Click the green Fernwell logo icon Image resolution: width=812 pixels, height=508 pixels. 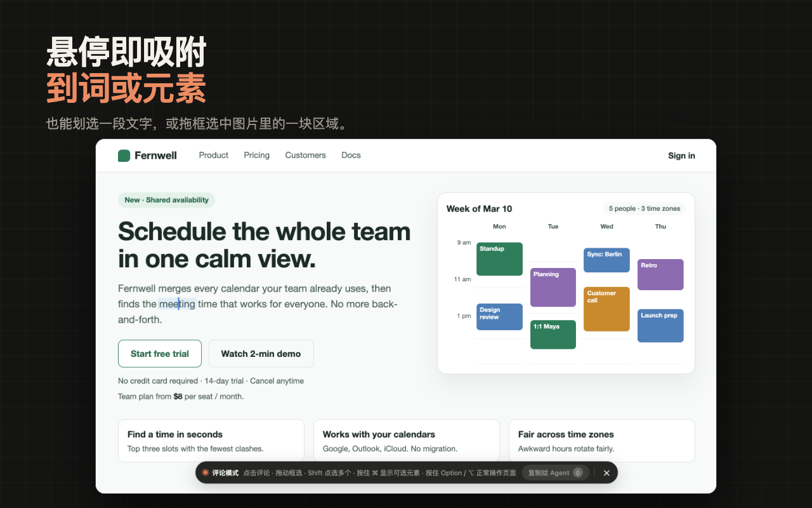point(124,156)
